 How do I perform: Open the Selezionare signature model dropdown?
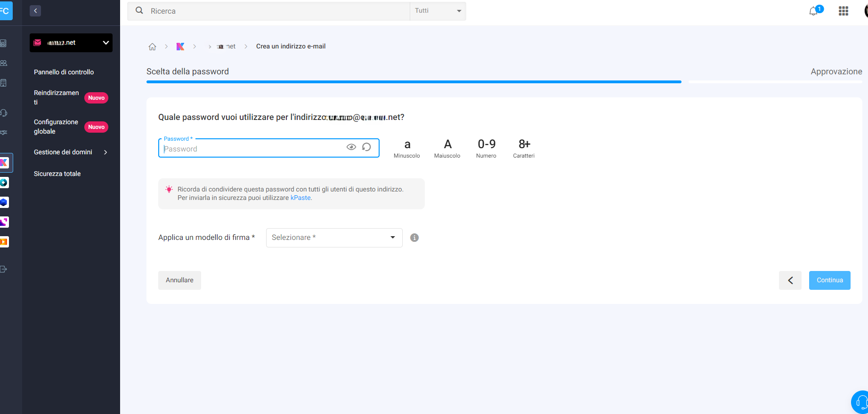334,238
